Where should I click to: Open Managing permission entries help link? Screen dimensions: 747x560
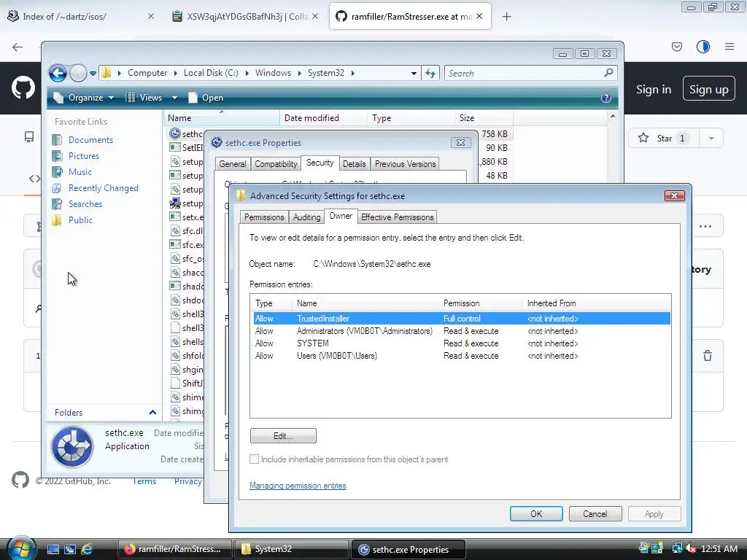click(298, 486)
